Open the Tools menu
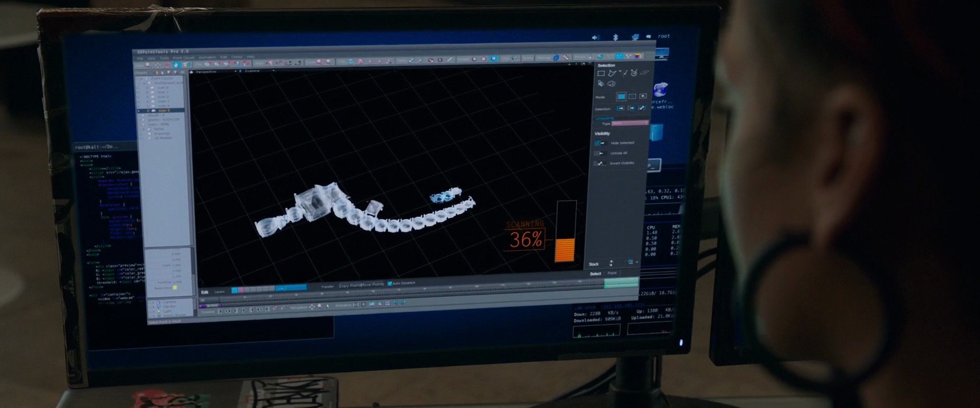 click(x=164, y=58)
